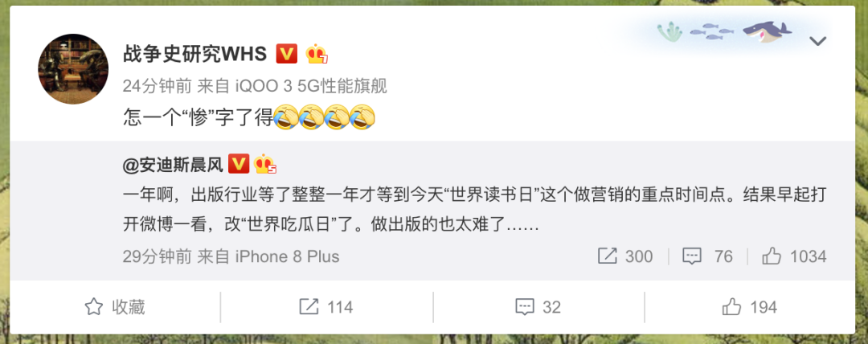Click the verified badge beside 安迪斯晨风
The image size is (868, 344).
(239, 164)
